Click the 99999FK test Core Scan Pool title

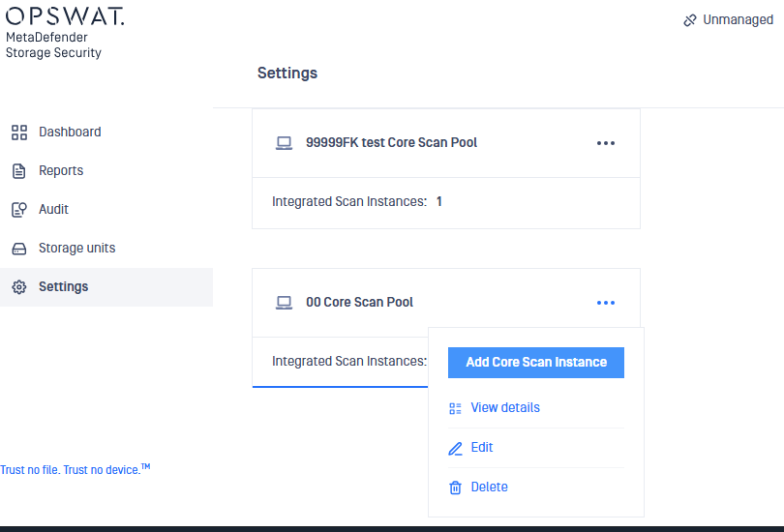391,143
